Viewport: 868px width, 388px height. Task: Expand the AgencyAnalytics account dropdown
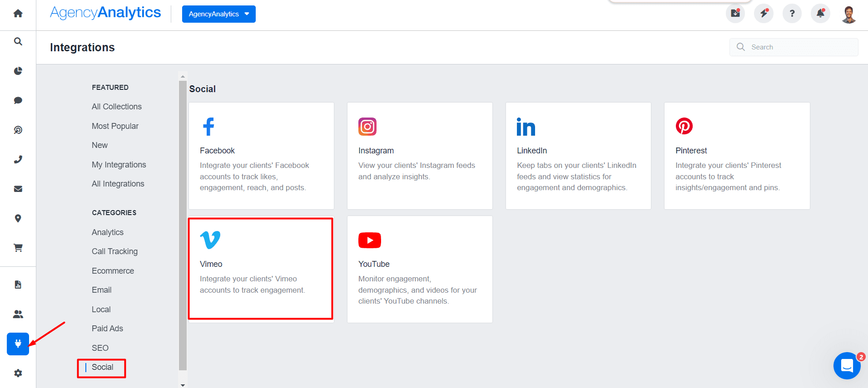219,14
